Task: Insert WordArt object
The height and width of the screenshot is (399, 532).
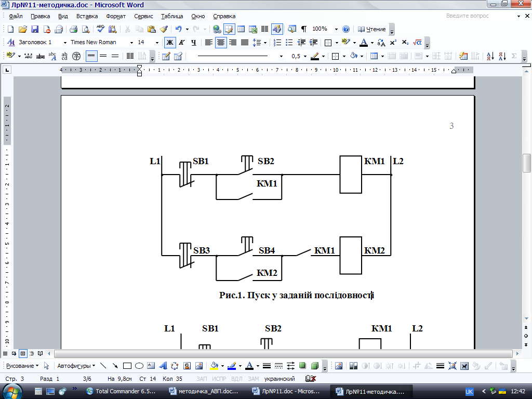Action: 163,366
